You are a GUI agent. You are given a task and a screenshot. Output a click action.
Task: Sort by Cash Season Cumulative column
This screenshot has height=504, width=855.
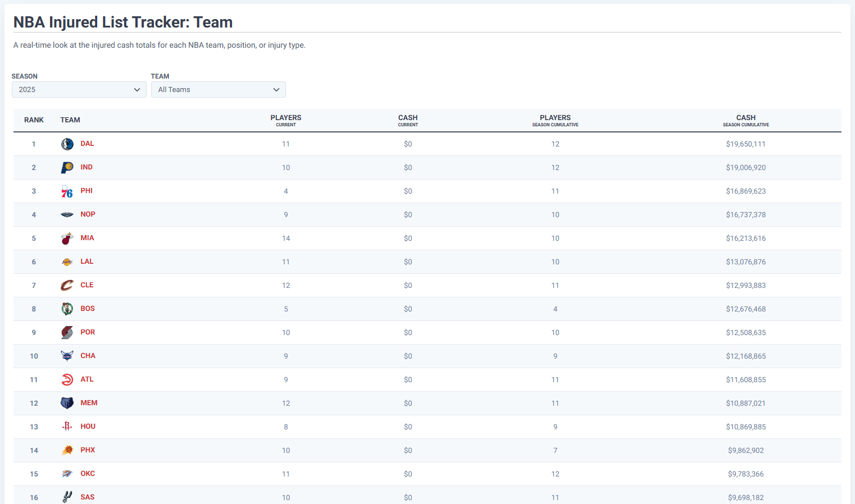click(745, 120)
